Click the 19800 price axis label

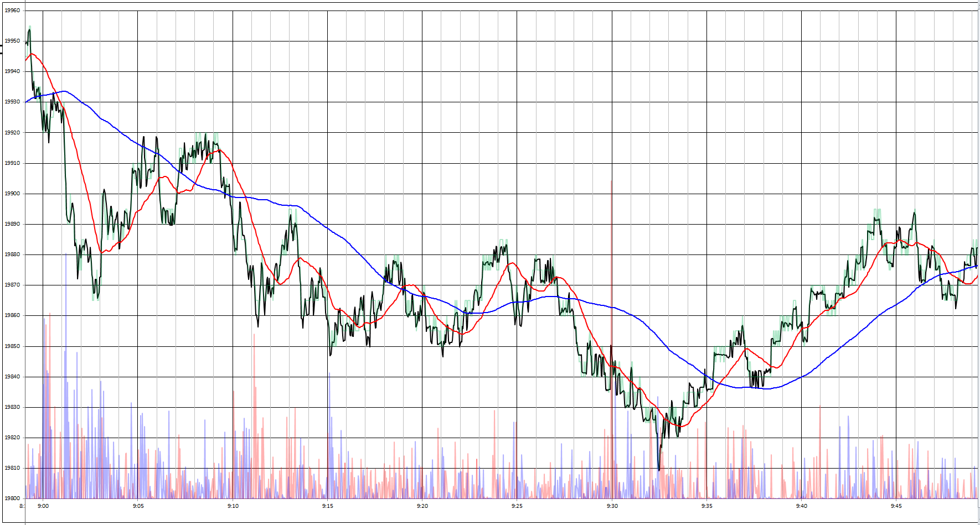click(12, 498)
